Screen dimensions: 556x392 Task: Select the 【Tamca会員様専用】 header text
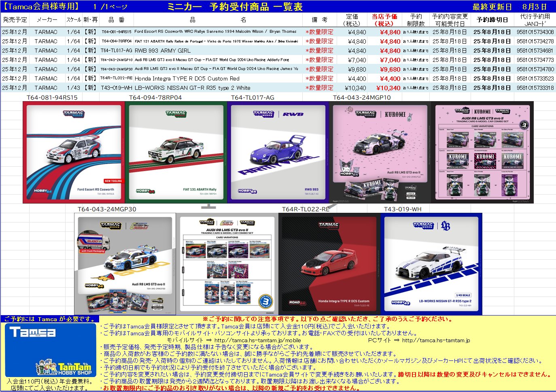(40, 6)
